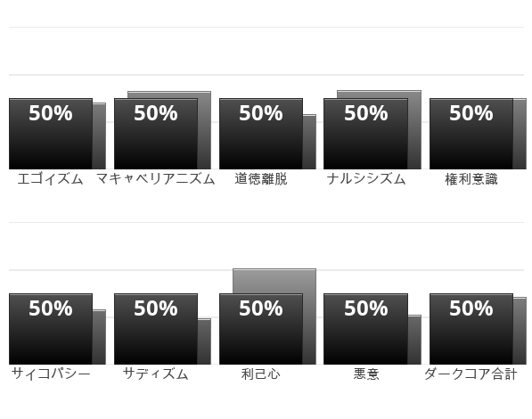
Task: Click the 道徳離脱 label text
Action: pyautogui.click(x=261, y=179)
